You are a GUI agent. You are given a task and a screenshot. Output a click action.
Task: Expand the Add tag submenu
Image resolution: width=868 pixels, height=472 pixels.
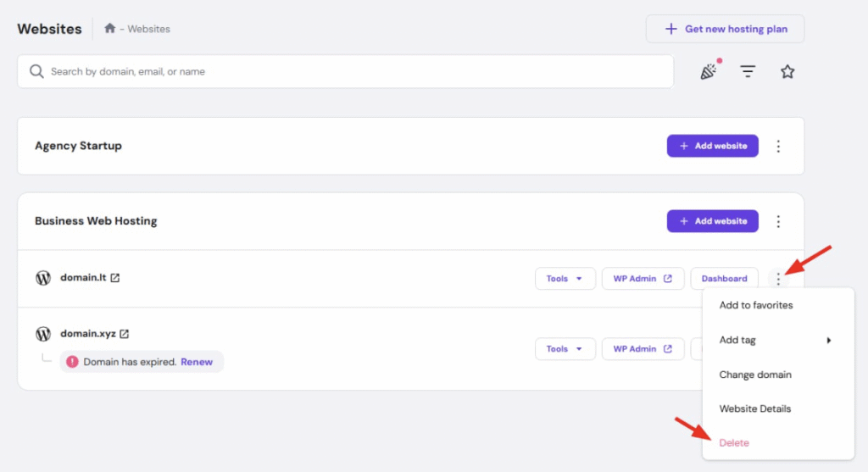[x=776, y=340]
